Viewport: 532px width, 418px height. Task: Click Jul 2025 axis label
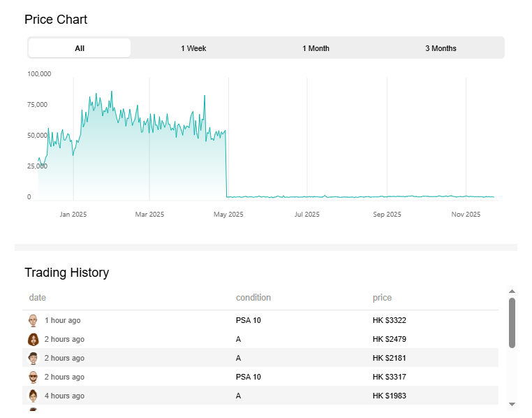(x=306, y=215)
